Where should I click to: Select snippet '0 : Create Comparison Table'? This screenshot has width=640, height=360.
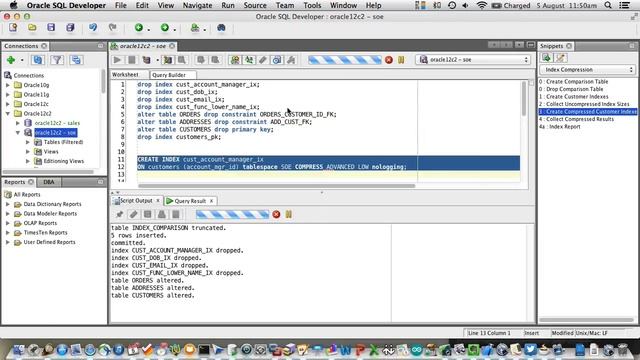573,82
